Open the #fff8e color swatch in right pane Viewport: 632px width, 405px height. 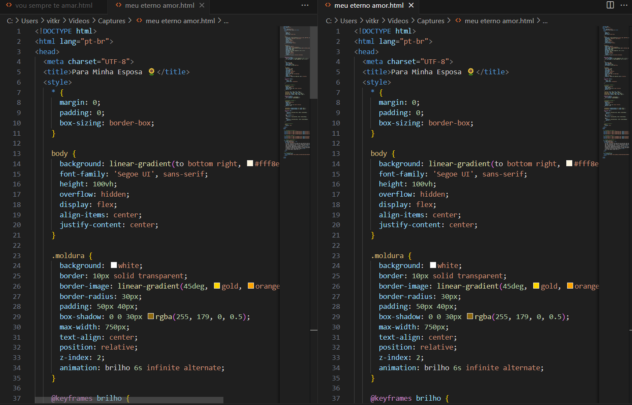569,163
